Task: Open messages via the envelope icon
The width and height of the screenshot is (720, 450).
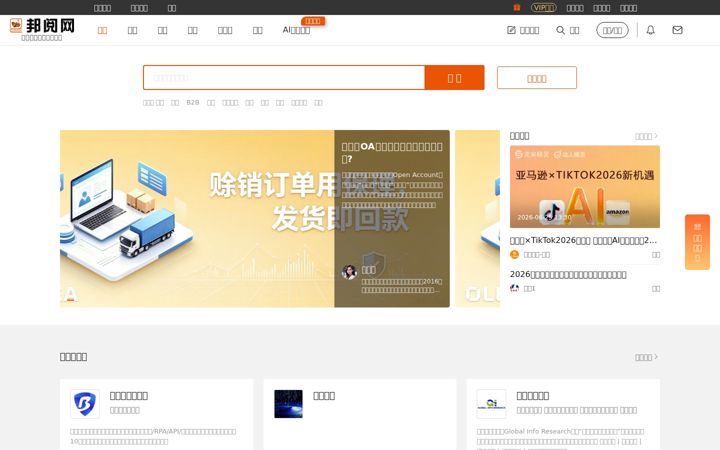Action: point(677,30)
